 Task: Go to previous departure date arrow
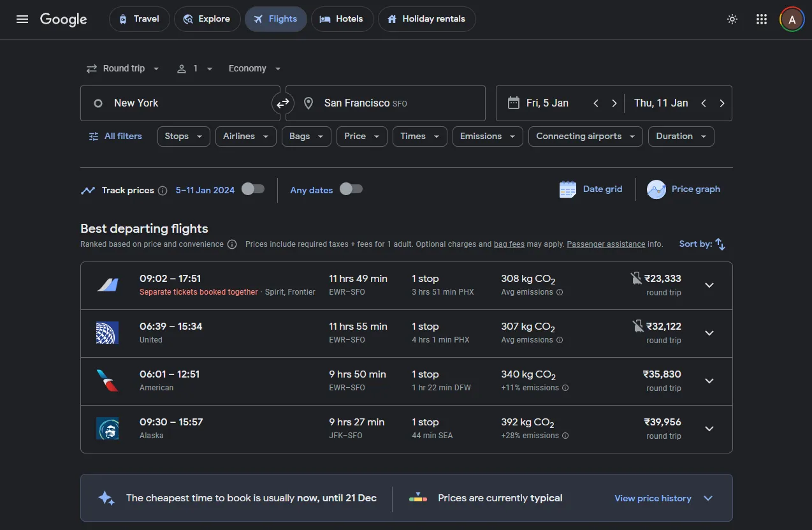596,103
